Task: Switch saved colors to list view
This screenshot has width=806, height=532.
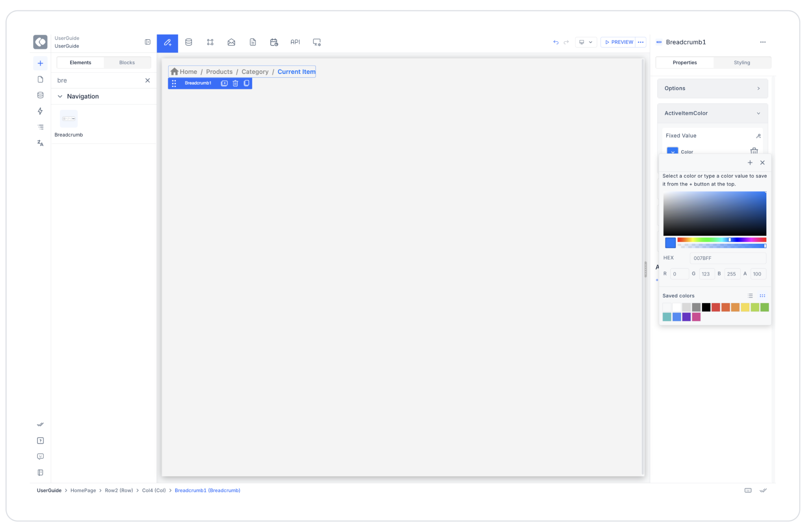Action: (750, 296)
